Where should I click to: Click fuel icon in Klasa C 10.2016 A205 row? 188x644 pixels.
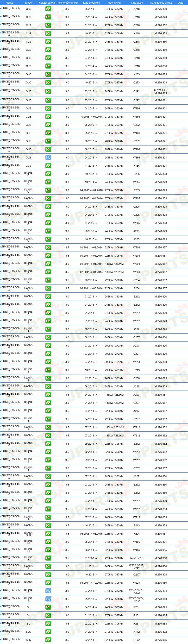(x=48, y=239)
